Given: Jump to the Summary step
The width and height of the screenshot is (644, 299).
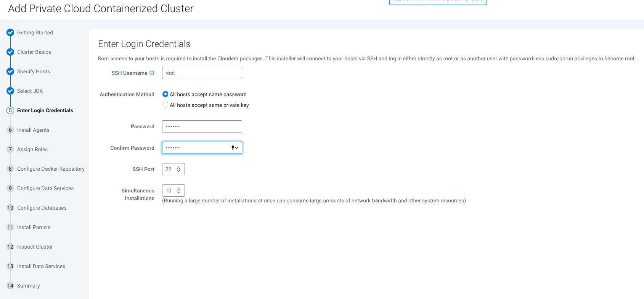Looking at the screenshot, I should 28,286.
